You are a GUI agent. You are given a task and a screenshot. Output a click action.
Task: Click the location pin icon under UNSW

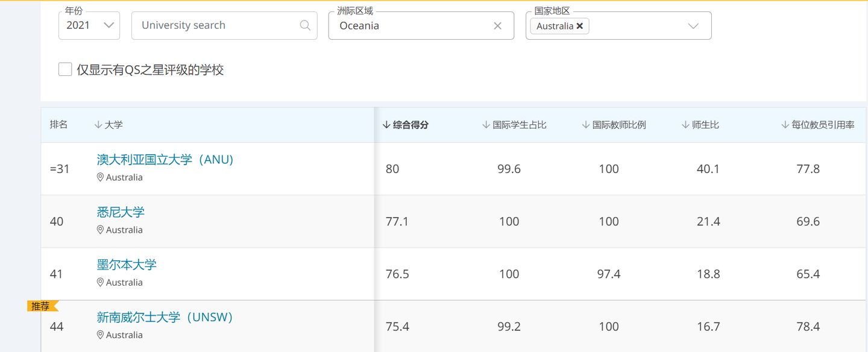tap(100, 335)
